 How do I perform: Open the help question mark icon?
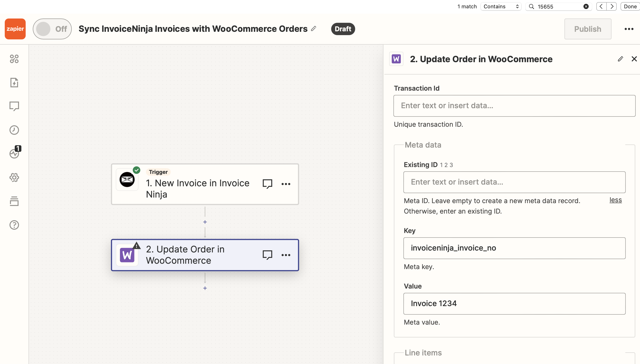14,225
